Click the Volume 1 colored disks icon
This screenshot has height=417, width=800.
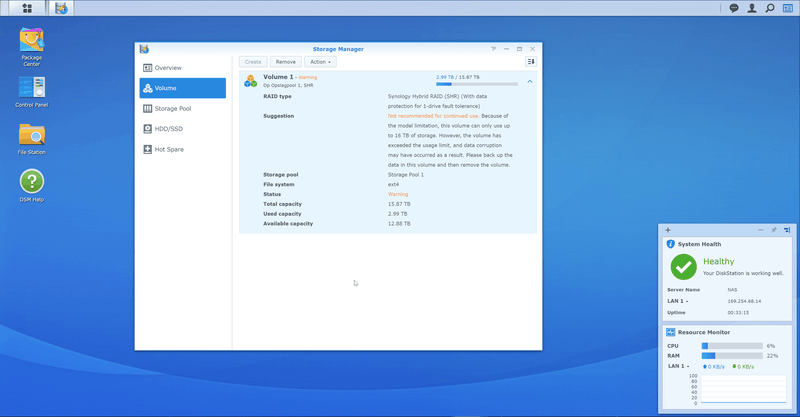(251, 81)
